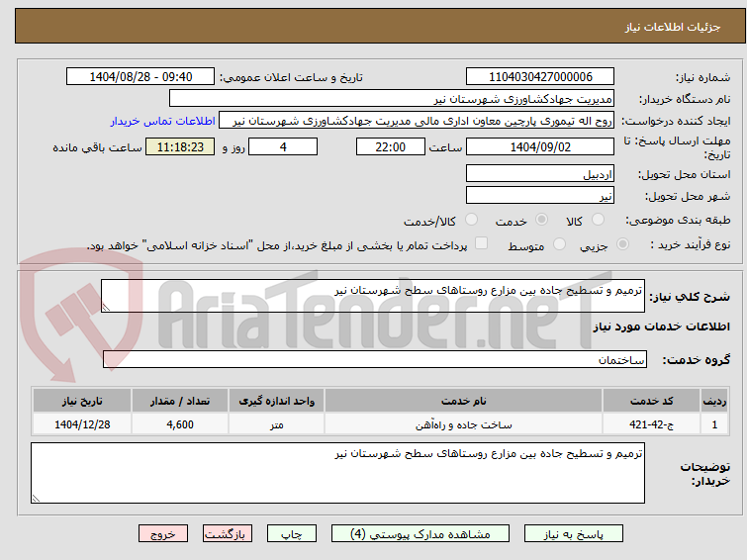This screenshot has width=747, height=560.
Task: Click the delivery city field نیر
Action: click(x=540, y=195)
